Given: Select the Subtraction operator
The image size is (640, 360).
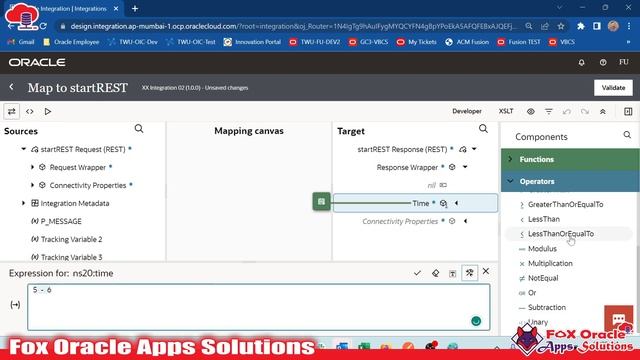Looking at the screenshot, I should tap(547, 307).
